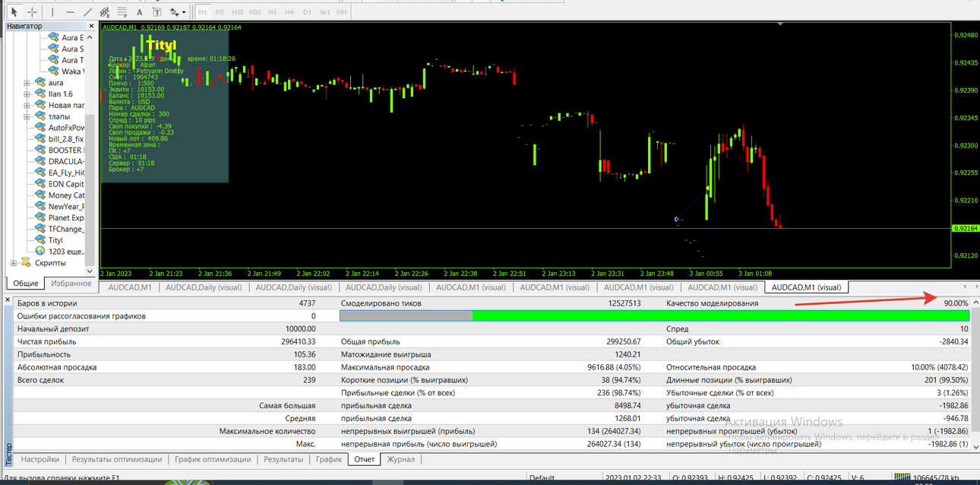The width and height of the screenshot is (980, 485).
Task: Open the График оптимизации tab
Action: tap(213, 459)
